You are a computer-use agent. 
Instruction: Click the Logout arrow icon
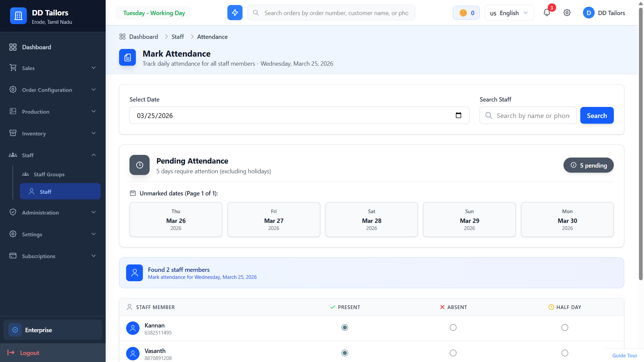(11, 353)
